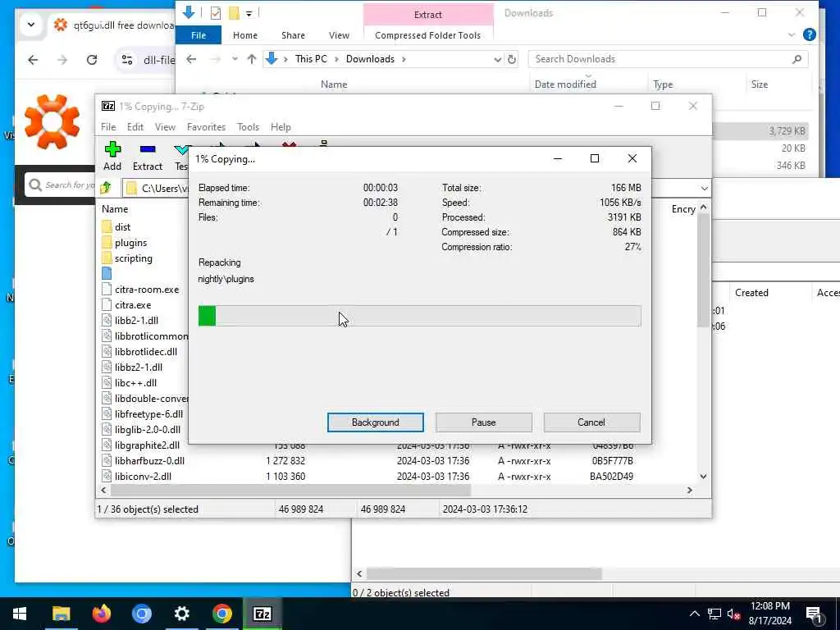
Task: Click the up-one-level folder icon in 7-Zip
Action: point(106,188)
